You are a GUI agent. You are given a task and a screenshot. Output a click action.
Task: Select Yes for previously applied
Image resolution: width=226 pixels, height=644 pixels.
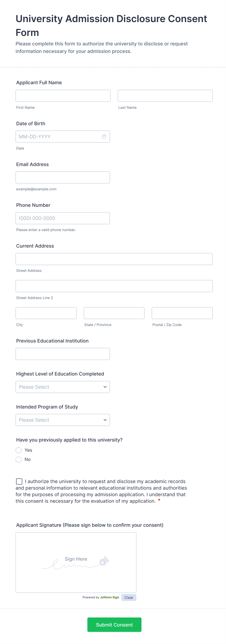pos(19,450)
